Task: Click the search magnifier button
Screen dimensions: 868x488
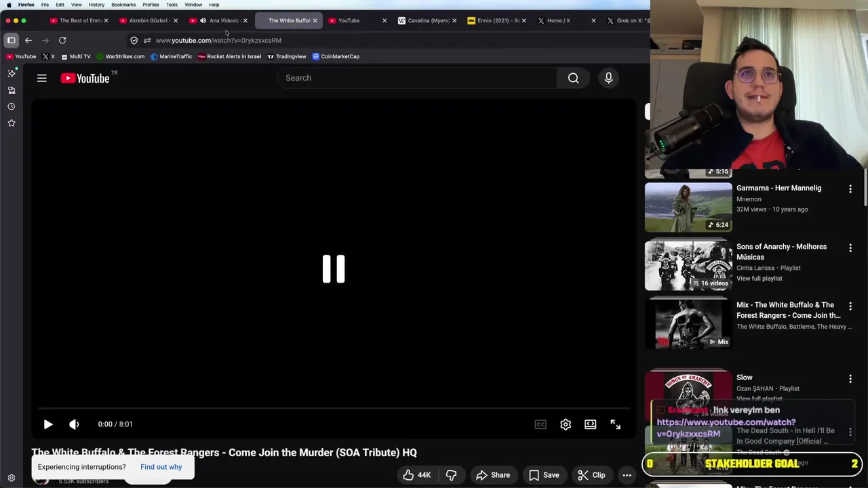Action: click(x=574, y=78)
